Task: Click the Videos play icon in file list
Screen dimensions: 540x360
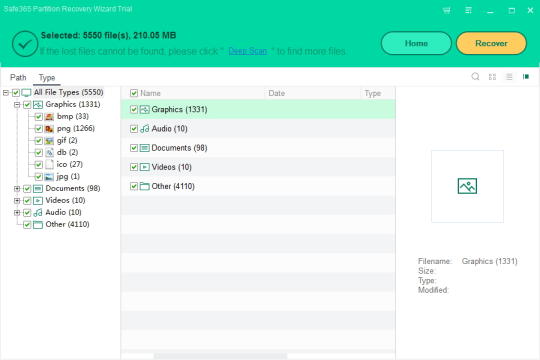Action: click(145, 167)
